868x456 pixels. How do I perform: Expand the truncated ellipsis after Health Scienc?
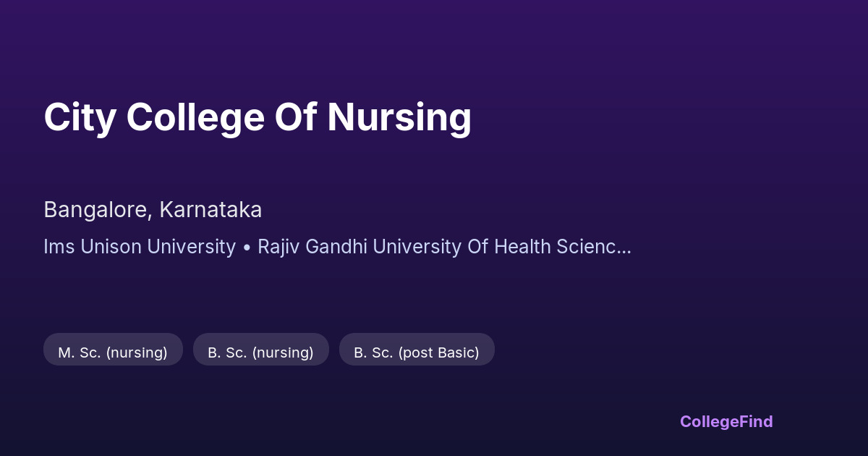click(x=624, y=248)
